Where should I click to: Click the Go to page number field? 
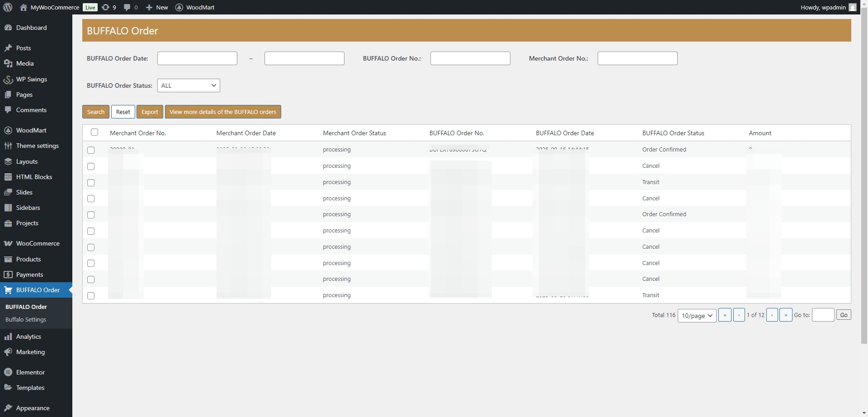823,315
